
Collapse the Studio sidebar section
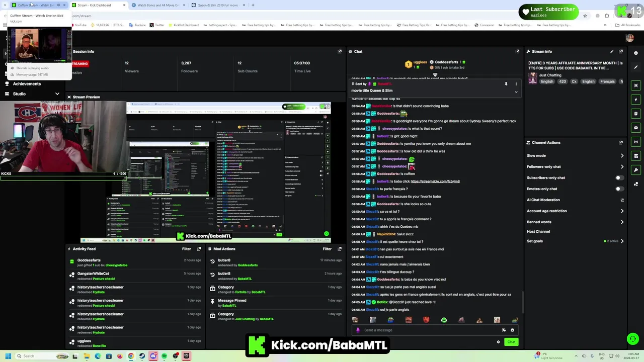pyautogui.click(x=57, y=94)
